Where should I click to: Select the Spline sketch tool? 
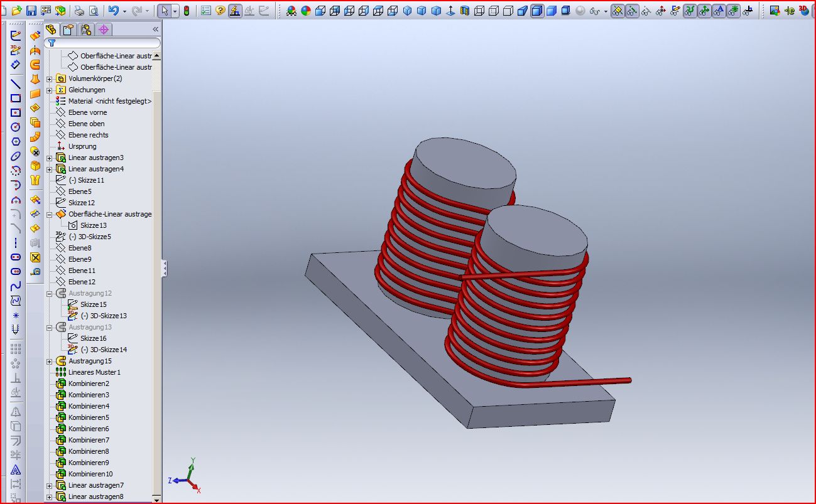point(16,286)
